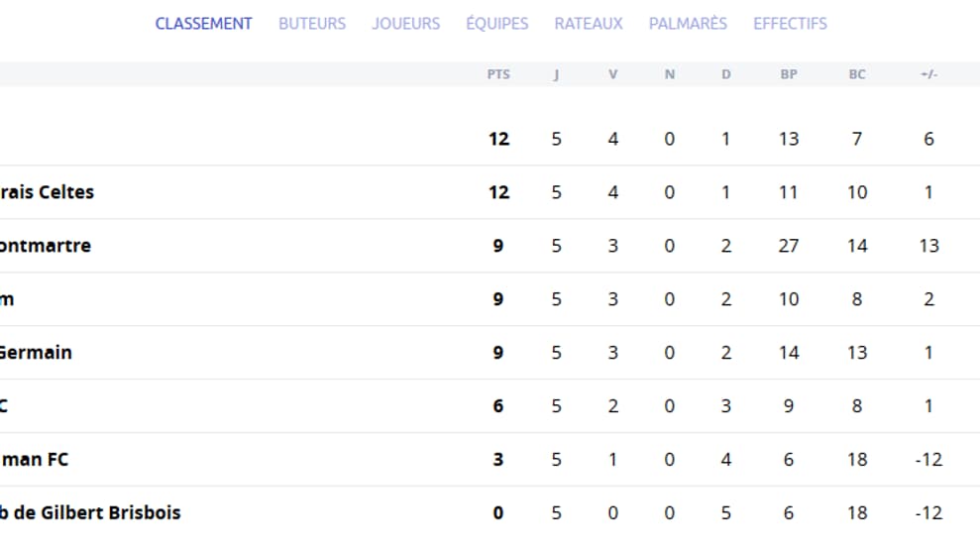Open the Palmarès tab
Viewport: 980px width, 551px height.
click(688, 24)
